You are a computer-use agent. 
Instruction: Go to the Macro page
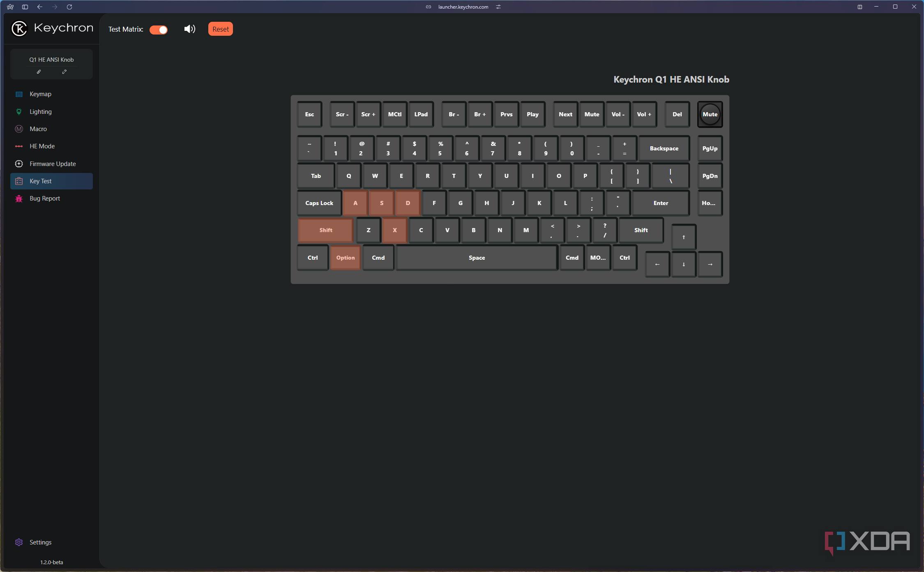pos(51,129)
